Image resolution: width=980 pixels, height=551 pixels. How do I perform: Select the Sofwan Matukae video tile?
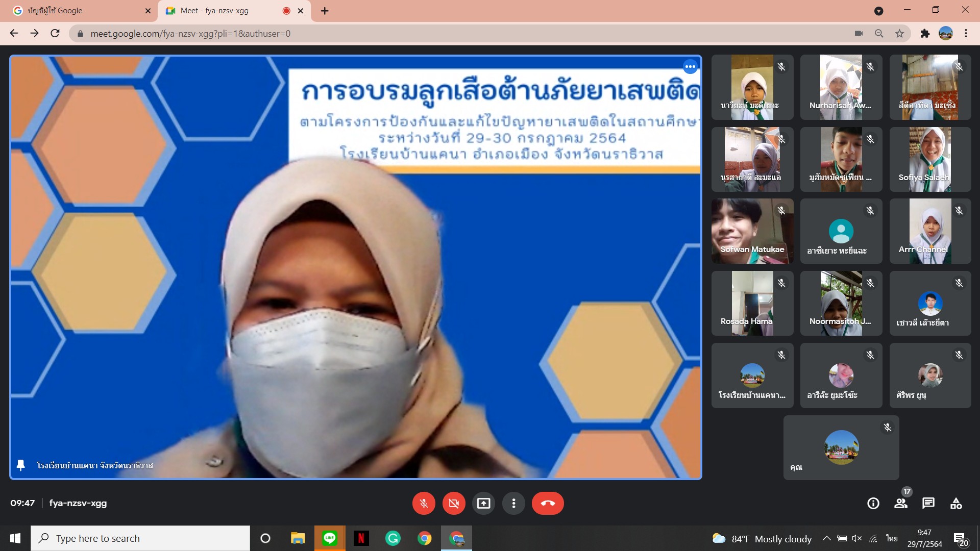(x=752, y=231)
